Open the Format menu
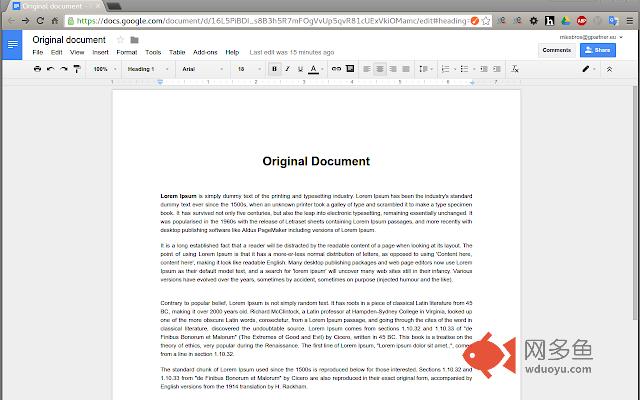This screenshot has height=400, width=640. click(127, 52)
